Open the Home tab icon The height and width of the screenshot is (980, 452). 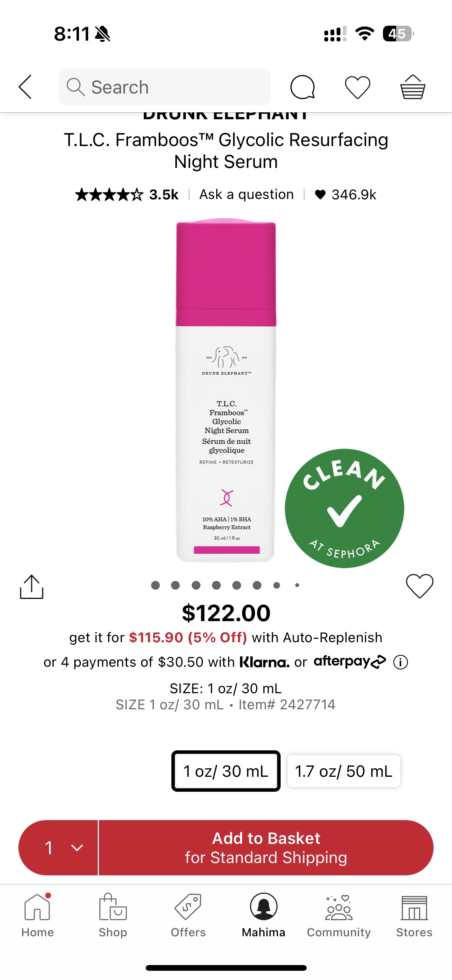[x=37, y=907]
